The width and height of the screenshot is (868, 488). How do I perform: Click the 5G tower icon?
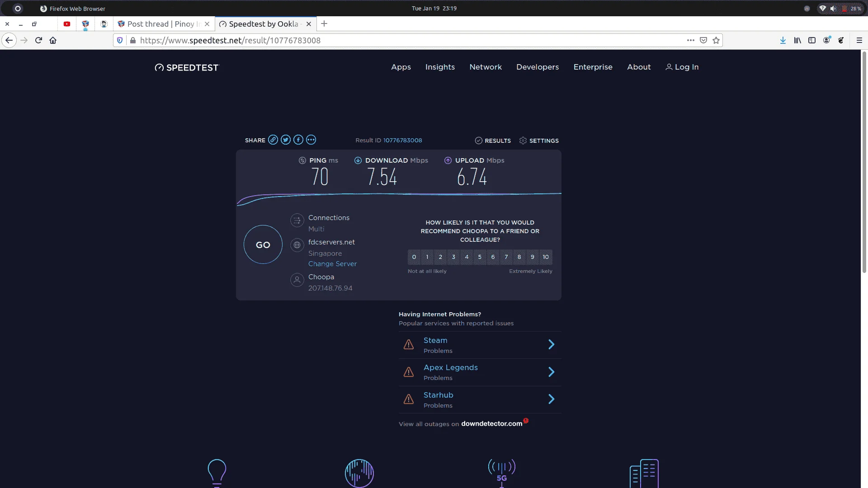coord(501,473)
